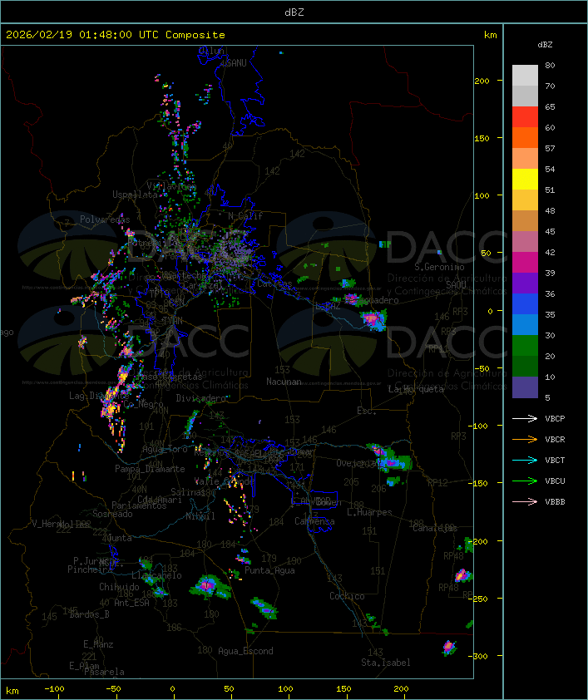Pick the light gray 70-80 dBZ swatch

(x=525, y=75)
